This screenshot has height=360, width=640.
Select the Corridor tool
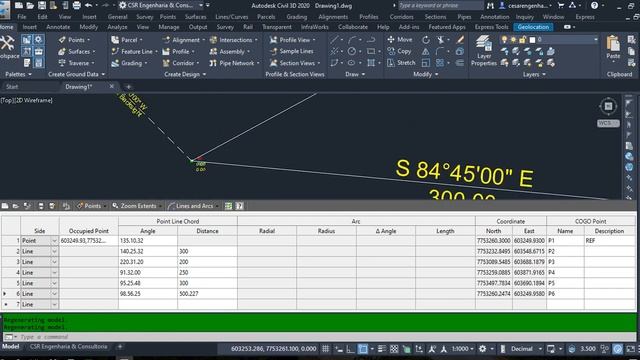(x=181, y=63)
